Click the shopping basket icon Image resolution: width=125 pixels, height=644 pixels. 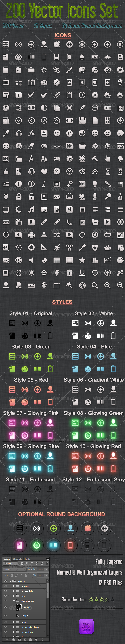tap(107, 247)
